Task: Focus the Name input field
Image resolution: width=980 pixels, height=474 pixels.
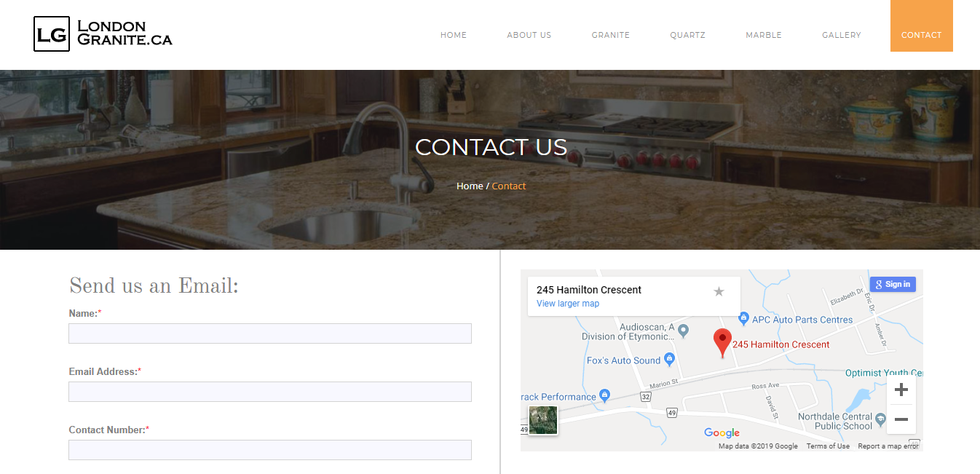Action: pos(270,333)
